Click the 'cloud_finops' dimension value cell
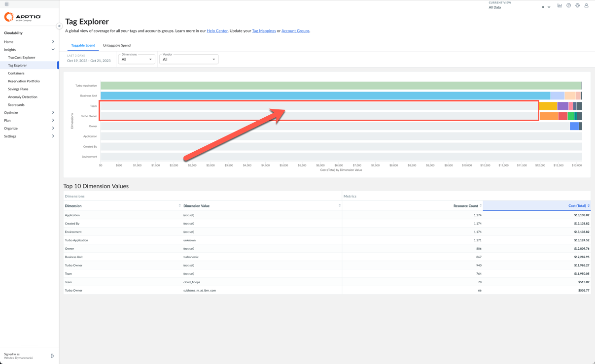Image resolution: width=595 pixels, height=364 pixels. [x=192, y=282]
